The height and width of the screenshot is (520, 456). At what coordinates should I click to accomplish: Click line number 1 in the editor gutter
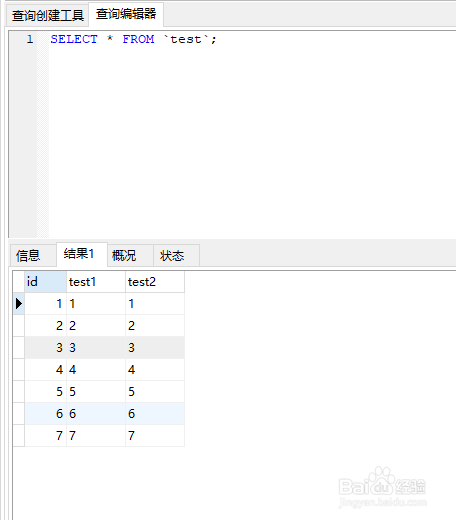point(30,39)
